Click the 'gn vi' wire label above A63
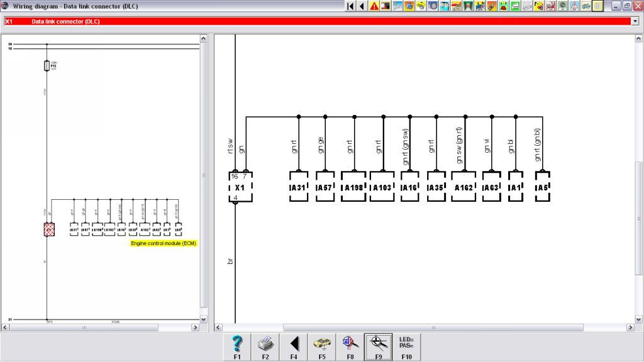The image size is (644, 362). click(487, 146)
